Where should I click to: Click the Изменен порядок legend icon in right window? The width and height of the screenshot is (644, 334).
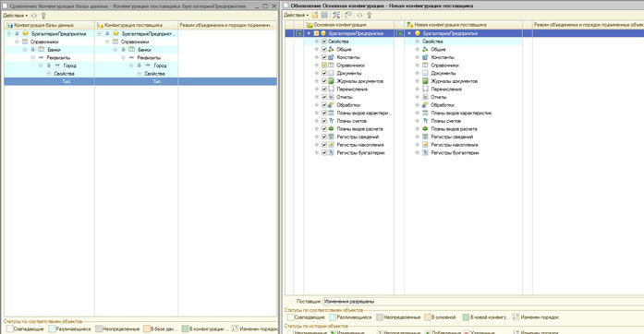tap(516, 317)
